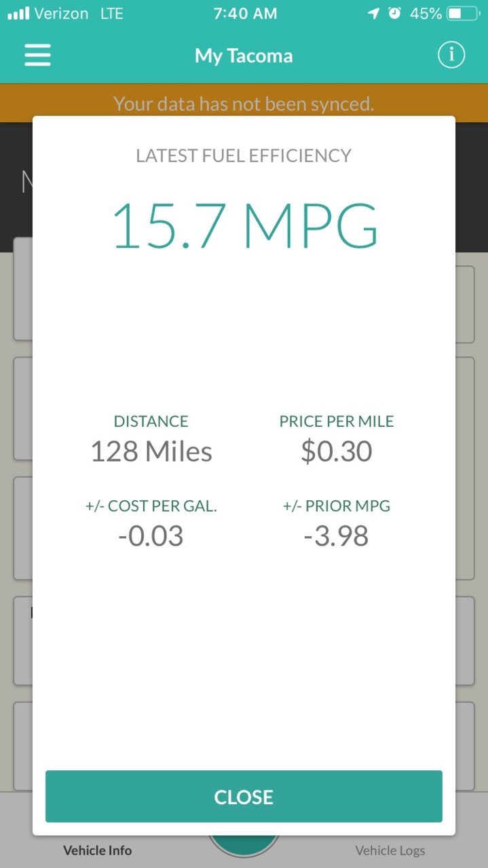The height and width of the screenshot is (868, 488).
Task: Tap the 7:40 AM clock
Action: point(245,13)
